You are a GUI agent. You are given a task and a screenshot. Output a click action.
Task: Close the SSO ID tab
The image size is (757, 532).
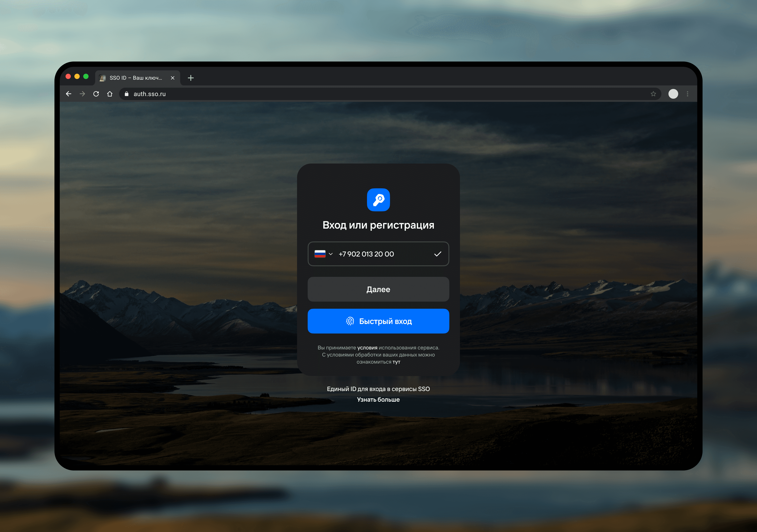point(172,78)
